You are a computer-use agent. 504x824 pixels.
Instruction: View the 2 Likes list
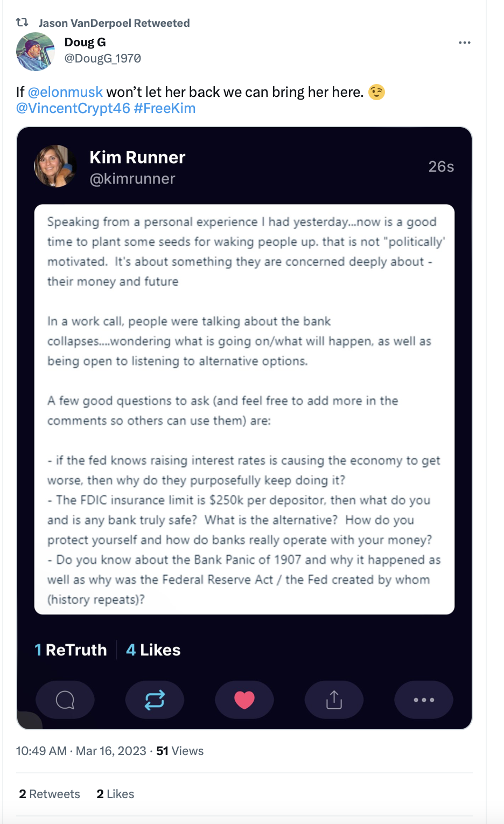coord(115,794)
